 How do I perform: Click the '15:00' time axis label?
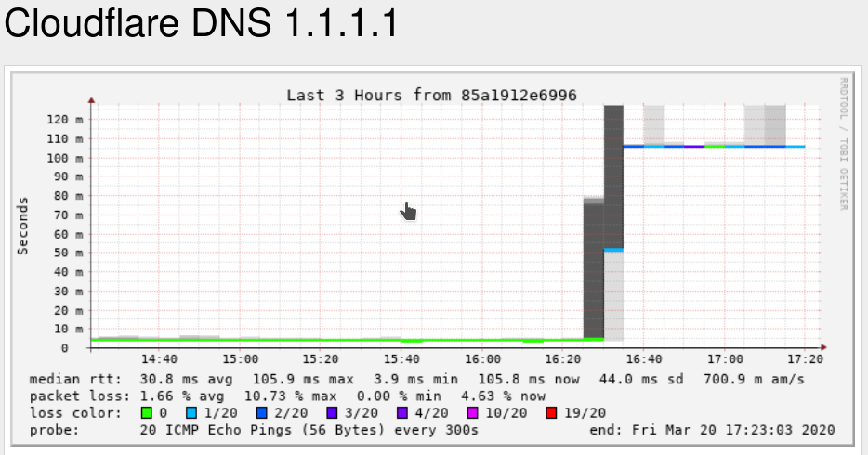point(241,359)
